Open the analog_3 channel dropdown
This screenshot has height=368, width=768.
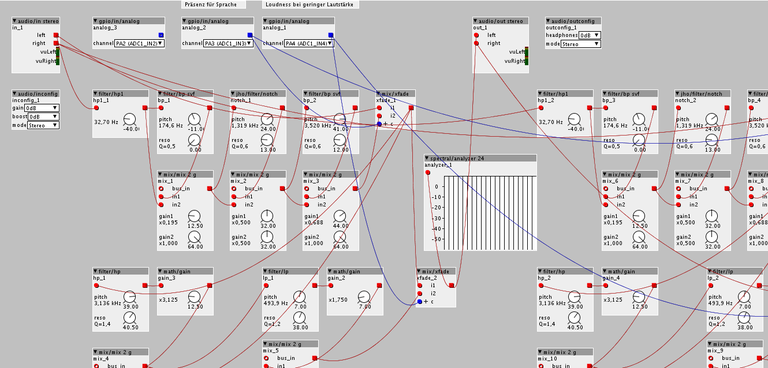(x=139, y=44)
